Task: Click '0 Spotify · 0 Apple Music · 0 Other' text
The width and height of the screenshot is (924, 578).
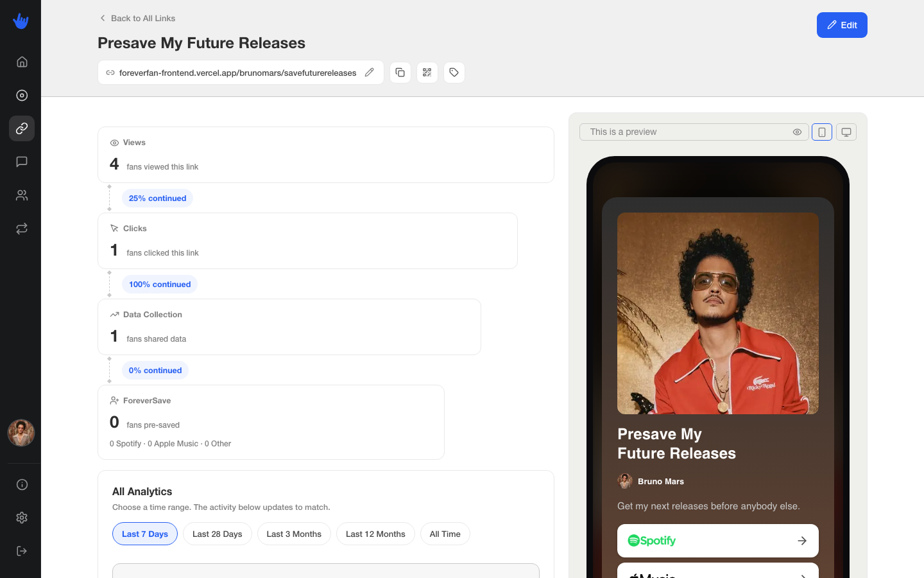Action: coord(171,444)
